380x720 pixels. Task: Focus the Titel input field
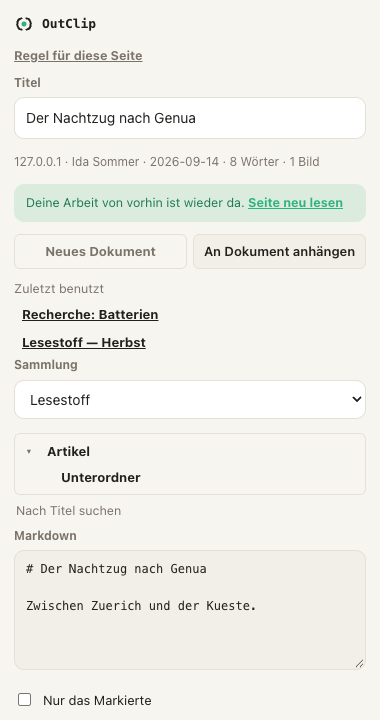tap(190, 118)
